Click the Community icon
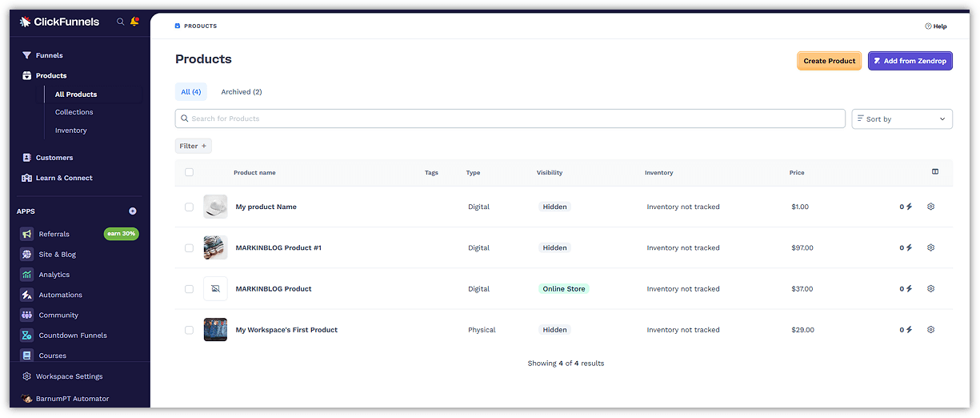 point(26,315)
